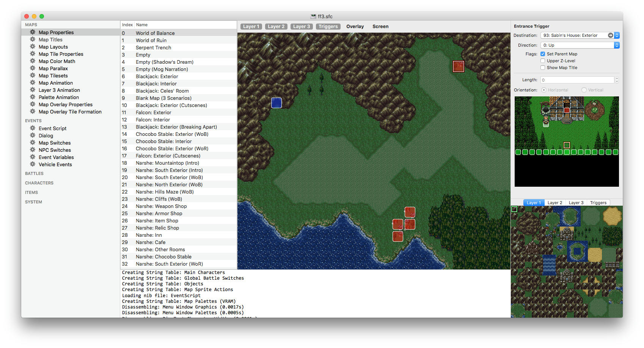The width and height of the screenshot is (644, 348).
Task: Select the red entrance trigger near map top
Action: tap(459, 66)
